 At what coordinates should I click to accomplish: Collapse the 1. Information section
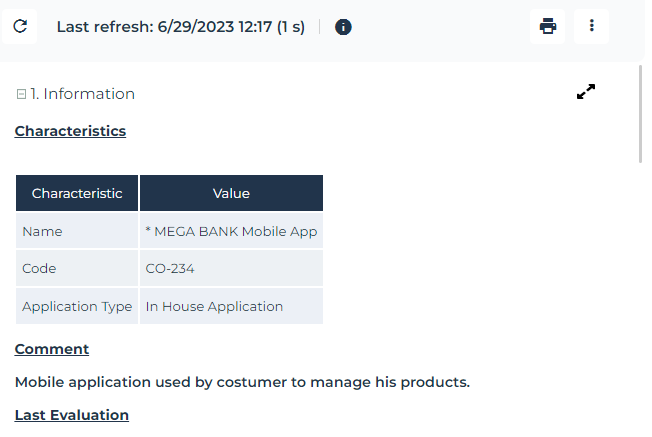[21, 94]
